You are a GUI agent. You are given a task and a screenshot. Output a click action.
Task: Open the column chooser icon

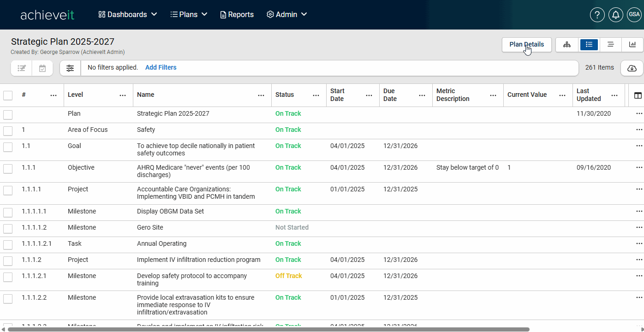[638, 95]
